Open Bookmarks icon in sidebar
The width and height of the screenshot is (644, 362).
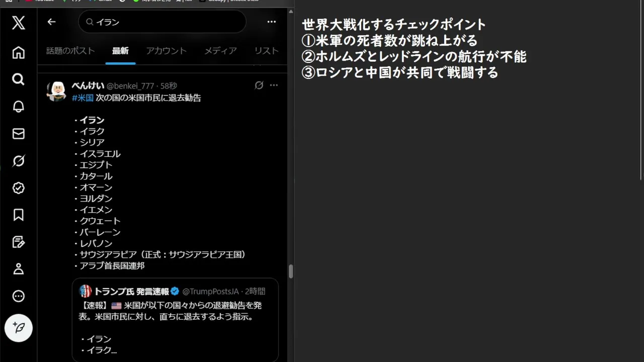[x=19, y=215]
